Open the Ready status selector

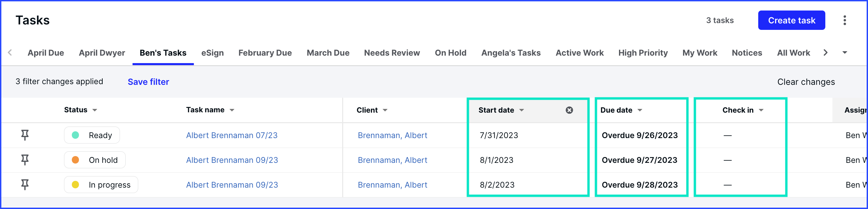92,135
